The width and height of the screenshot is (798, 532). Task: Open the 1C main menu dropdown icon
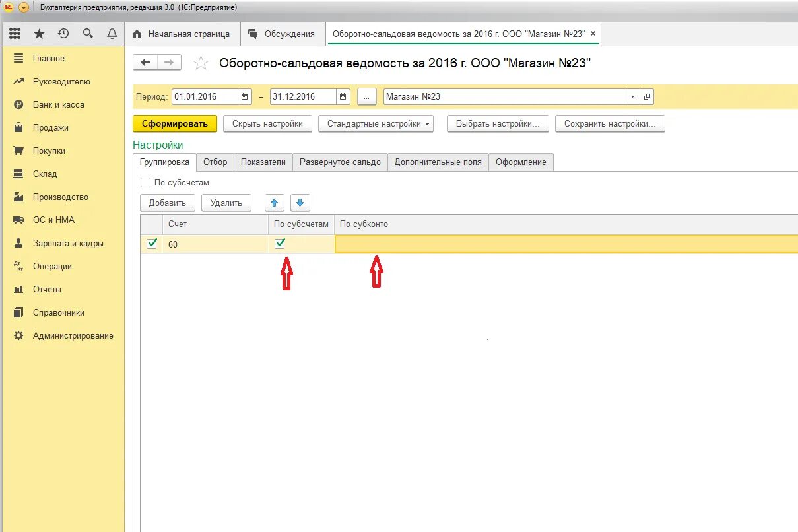(x=24, y=7)
